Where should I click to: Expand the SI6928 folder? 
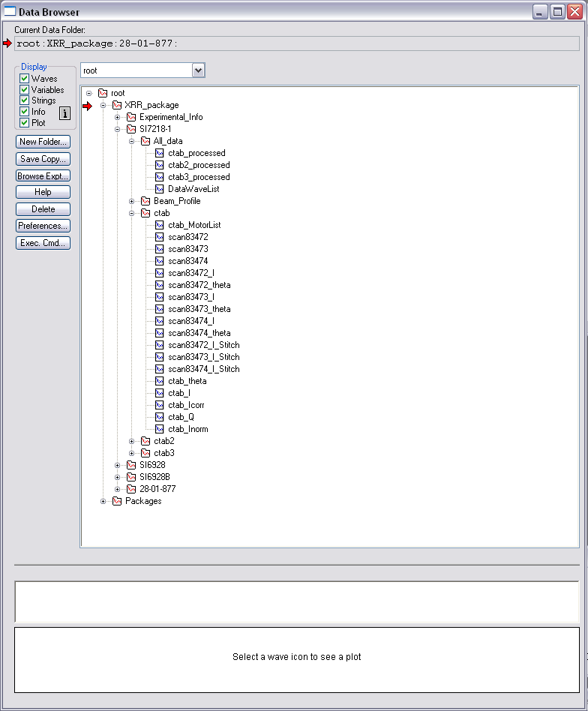tap(118, 465)
